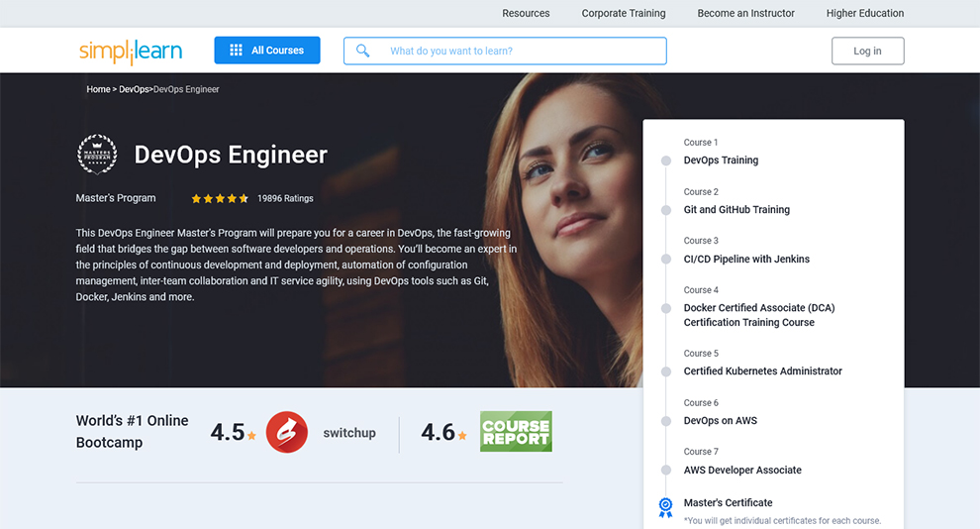Click the grid icon in All Courses

click(236, 50)
